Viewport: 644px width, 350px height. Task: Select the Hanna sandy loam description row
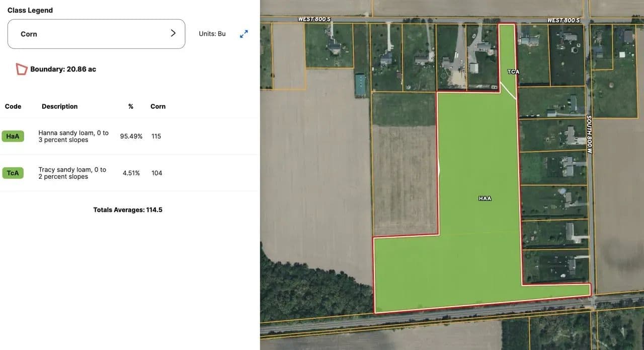pos(130,136)
